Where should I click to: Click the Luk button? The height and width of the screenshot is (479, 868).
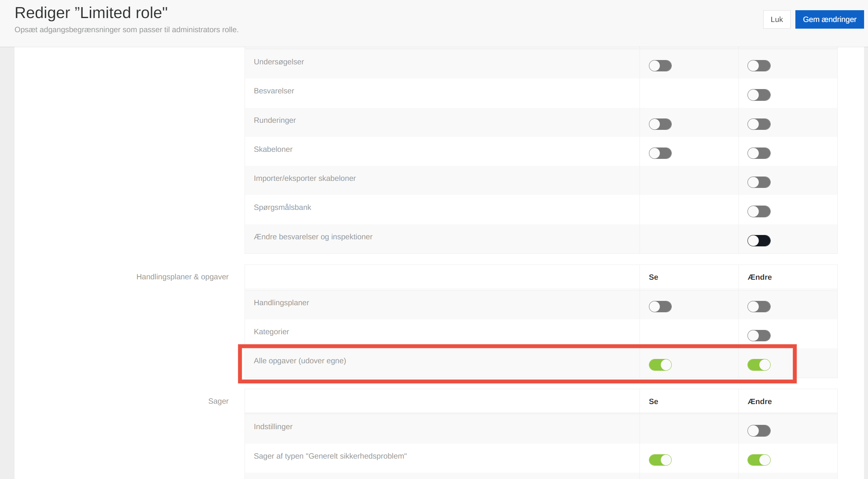(776, 19)
